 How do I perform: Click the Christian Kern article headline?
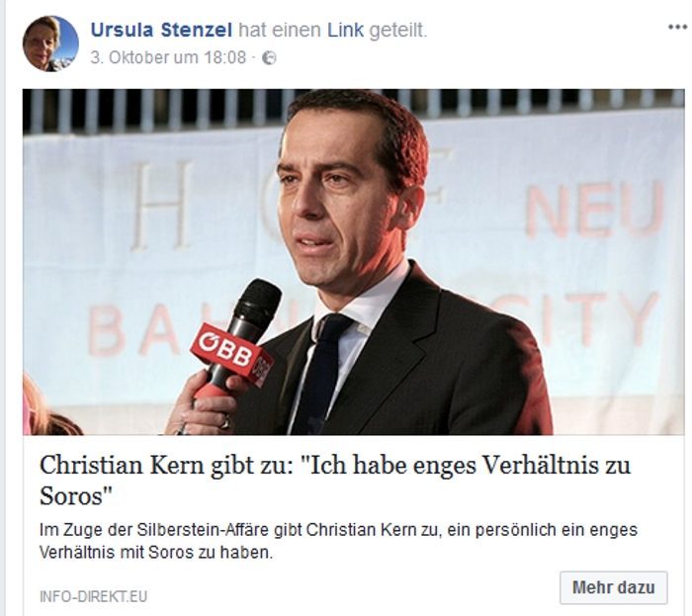click(335, 481)
